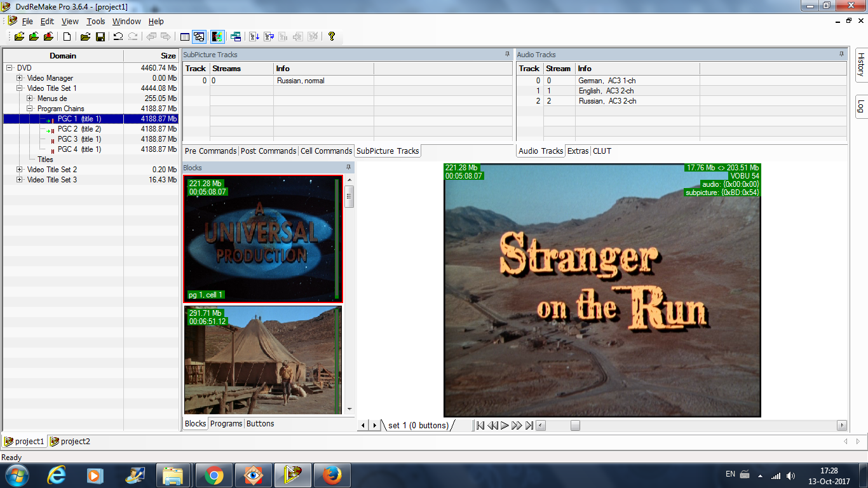The height and width of the screenshot is (488, 868).
Task: Select the Universal Production block thumbnail
Action: 263,239
